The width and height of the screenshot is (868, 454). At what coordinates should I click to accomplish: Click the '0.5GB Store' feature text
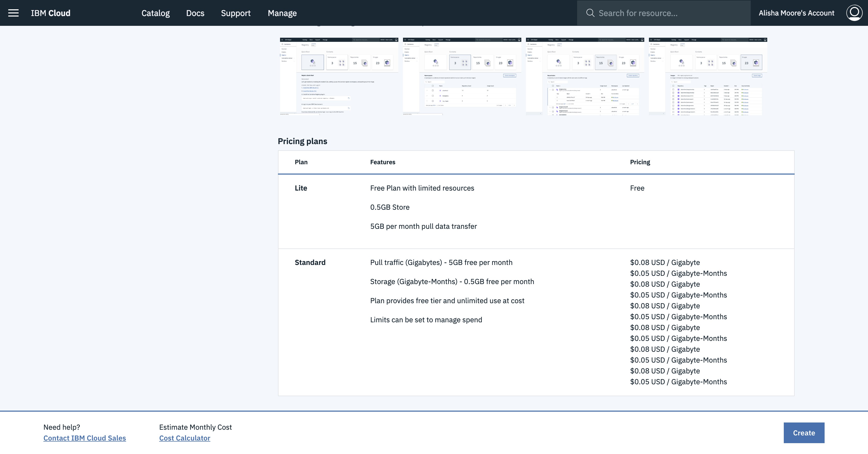tap(390, 207)
